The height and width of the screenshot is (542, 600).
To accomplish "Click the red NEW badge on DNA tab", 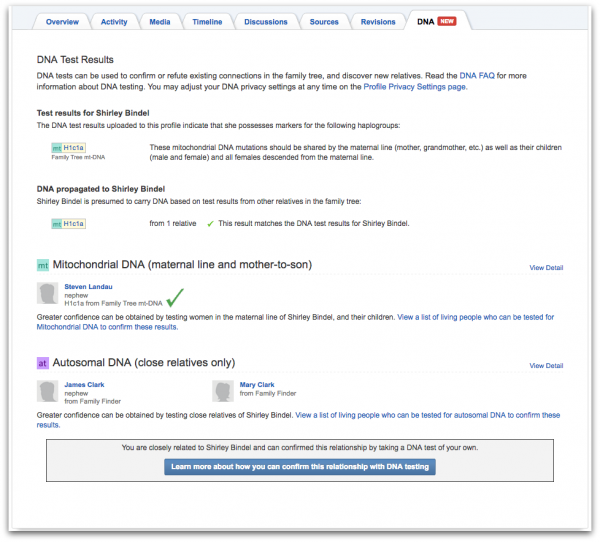I will [x=447, y=21].
